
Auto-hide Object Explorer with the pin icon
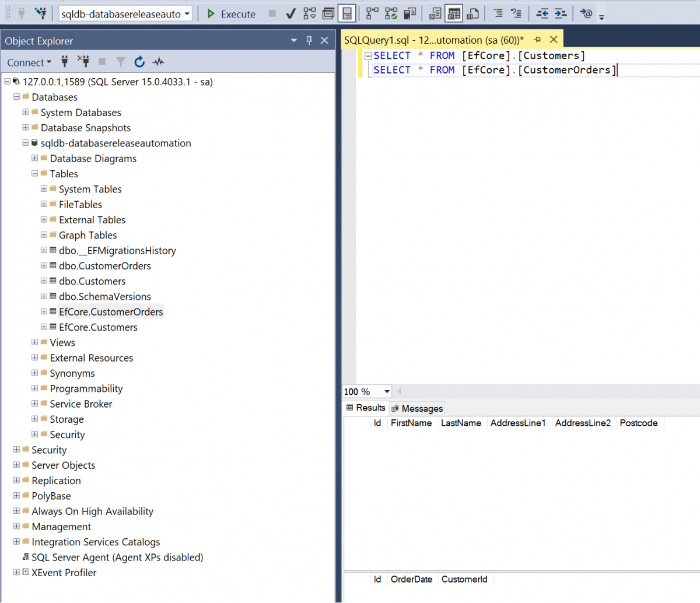tap(309, 40)
